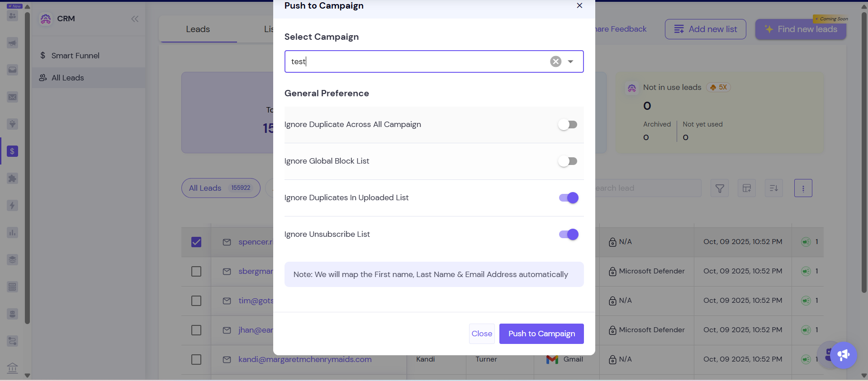Disable Ignore Duplicates In Uploaded List

click(x=569, y=198)
